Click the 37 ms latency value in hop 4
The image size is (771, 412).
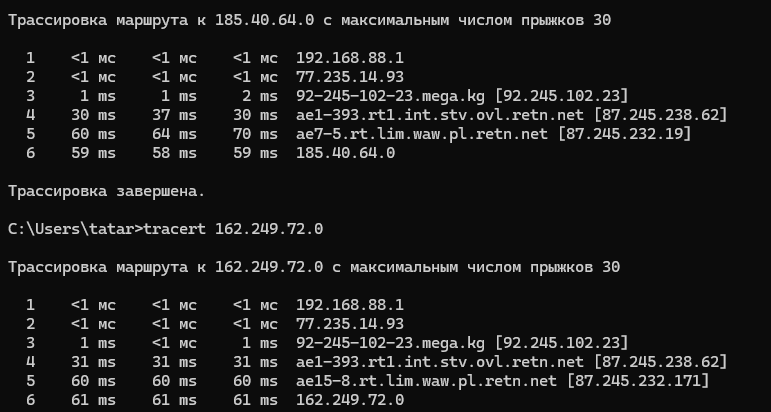pos(174,115)
